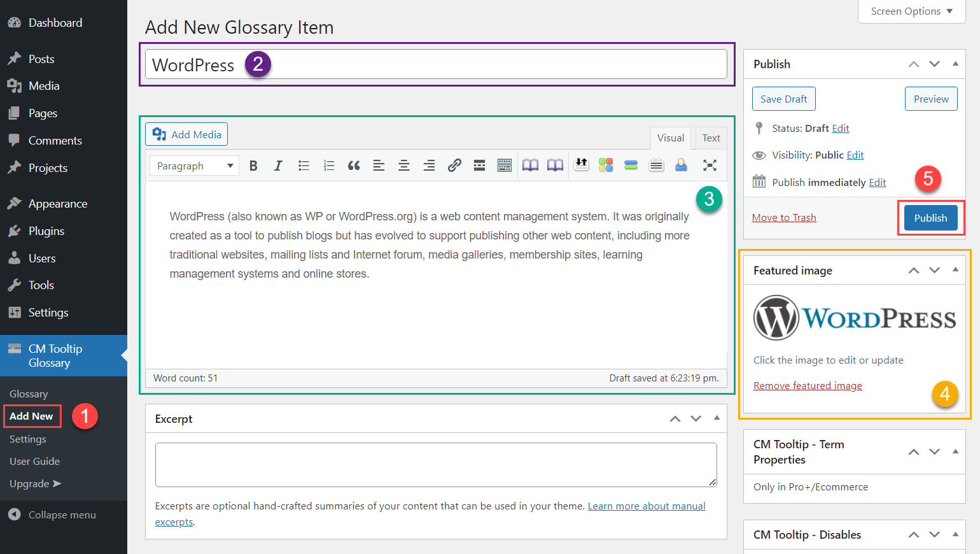
Task: Open fullscreen distraction-free writing mode
Action: (x=710, y=166)
